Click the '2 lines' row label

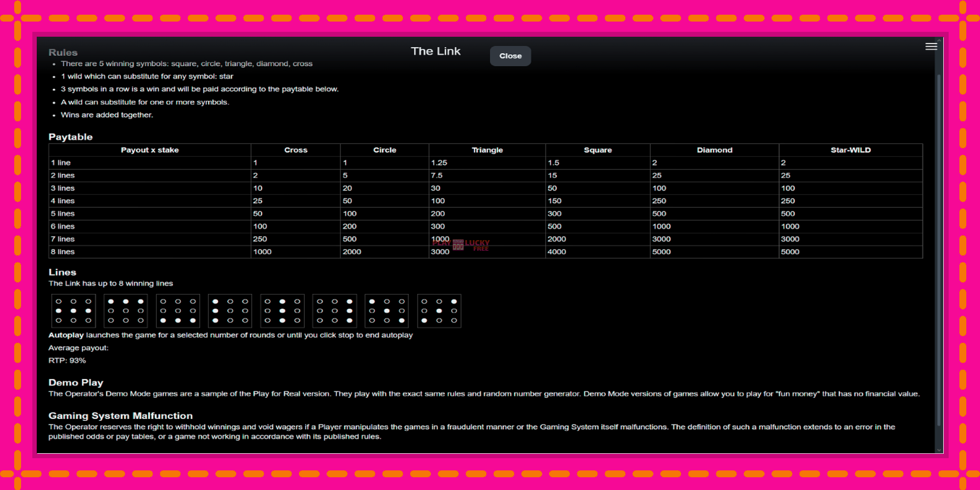click(63, 175)
